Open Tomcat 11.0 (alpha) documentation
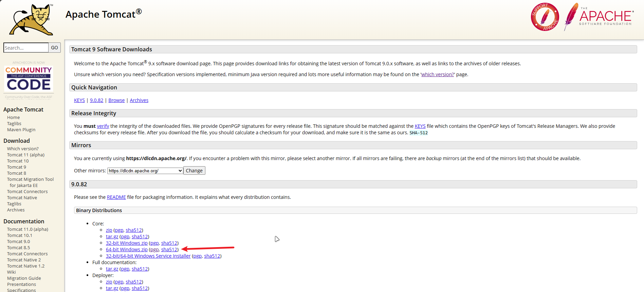The image size is (644, 292). pyautogui.click(x=27, y=229)
